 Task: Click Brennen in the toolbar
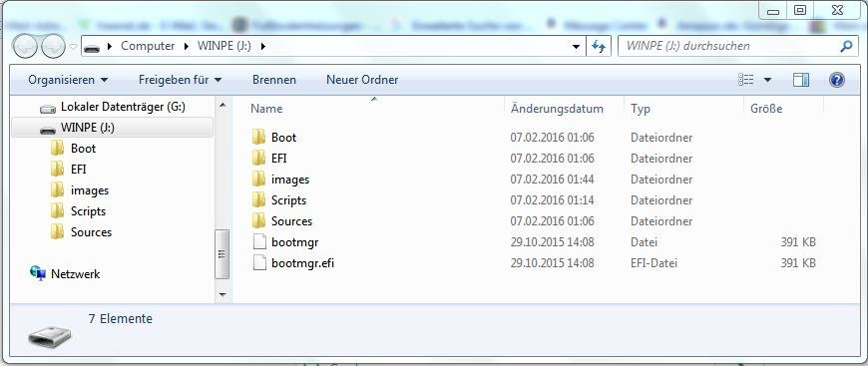click(x=274, y=80)
